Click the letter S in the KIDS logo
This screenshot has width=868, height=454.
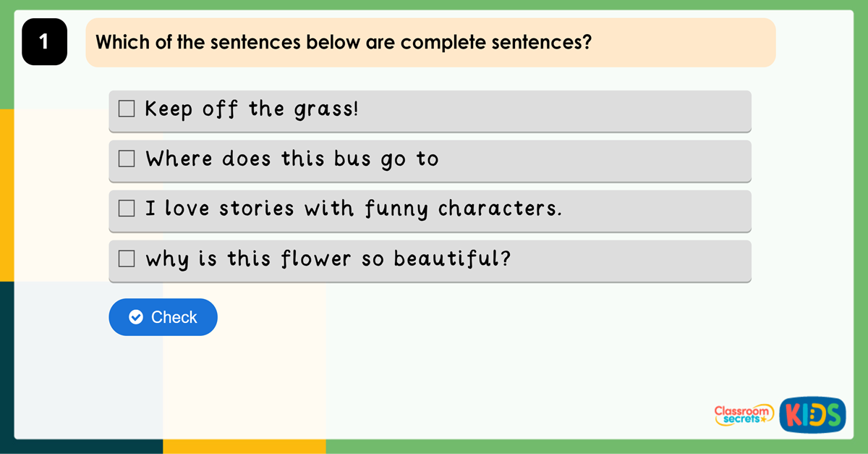click(833, 416)
